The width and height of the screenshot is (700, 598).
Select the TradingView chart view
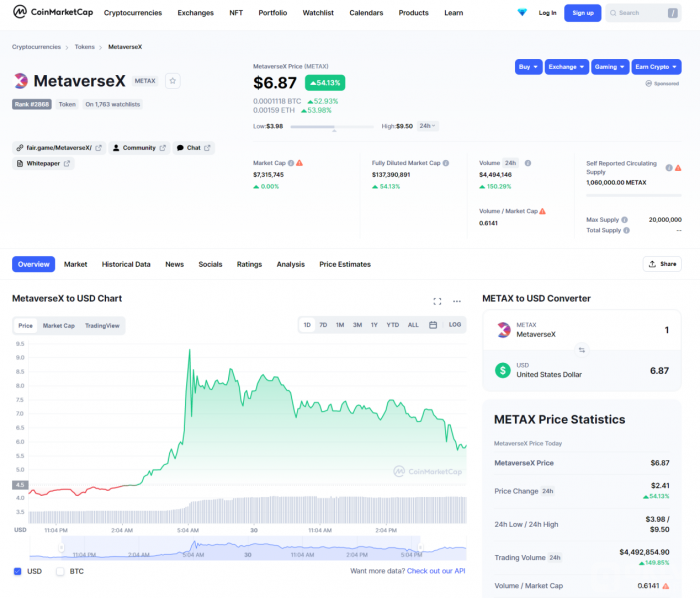pos(102,326)
